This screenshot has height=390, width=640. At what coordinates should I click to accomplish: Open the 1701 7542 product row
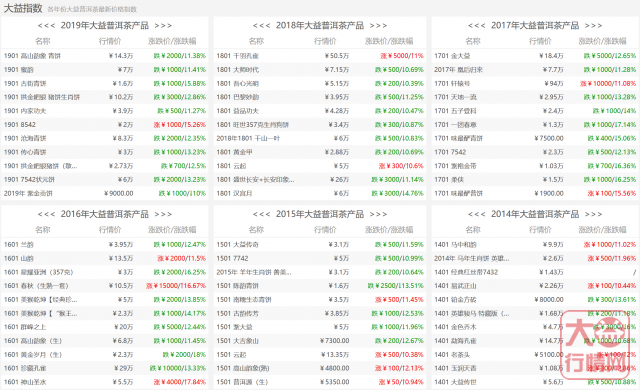tap(535, 152)
